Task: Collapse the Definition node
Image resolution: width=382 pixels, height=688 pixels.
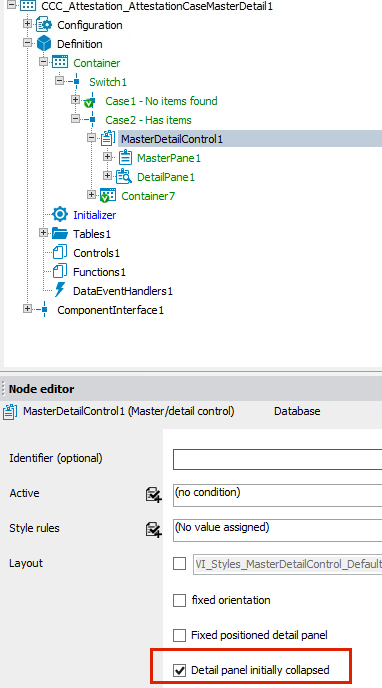Action: point(28,43)
